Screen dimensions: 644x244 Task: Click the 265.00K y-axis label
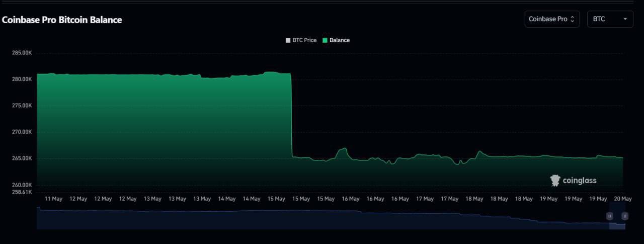(x=22, y=158)
